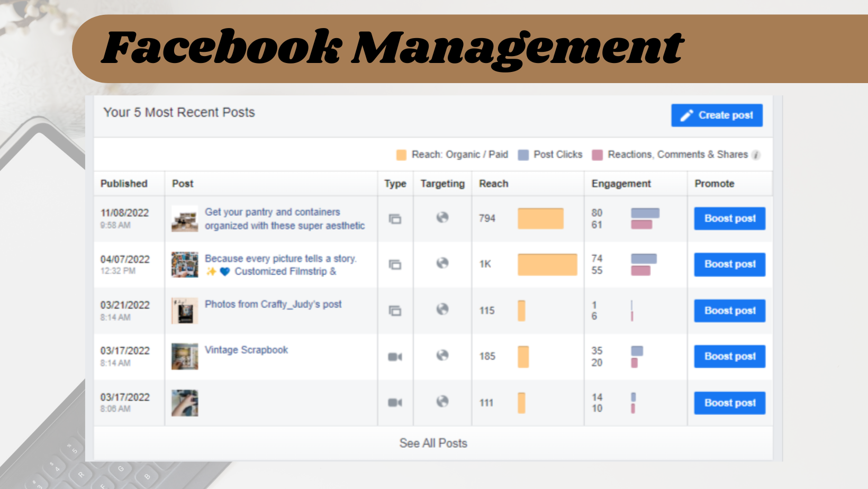Click the reach value 794
The width and height of the screenshot is (868, 489).
pos(487,219)
